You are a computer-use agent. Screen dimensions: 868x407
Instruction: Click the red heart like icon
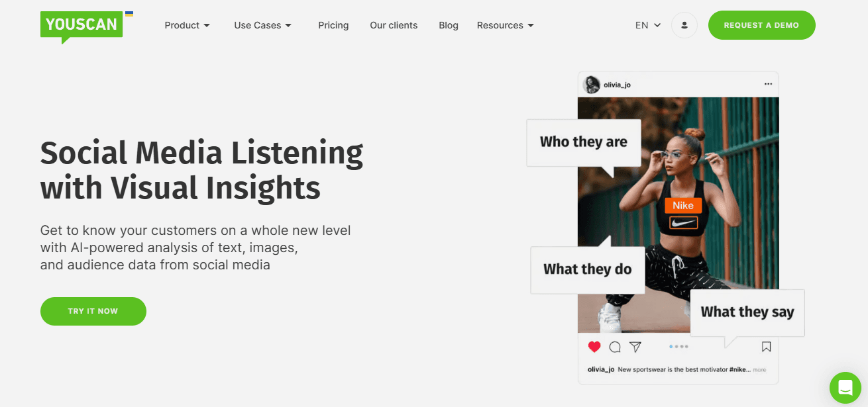click(594, 347)
